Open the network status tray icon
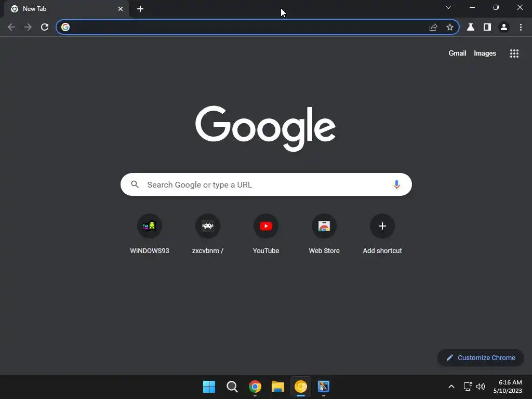The width and height of the screenshot is (532, 399). tap(468, 387)
